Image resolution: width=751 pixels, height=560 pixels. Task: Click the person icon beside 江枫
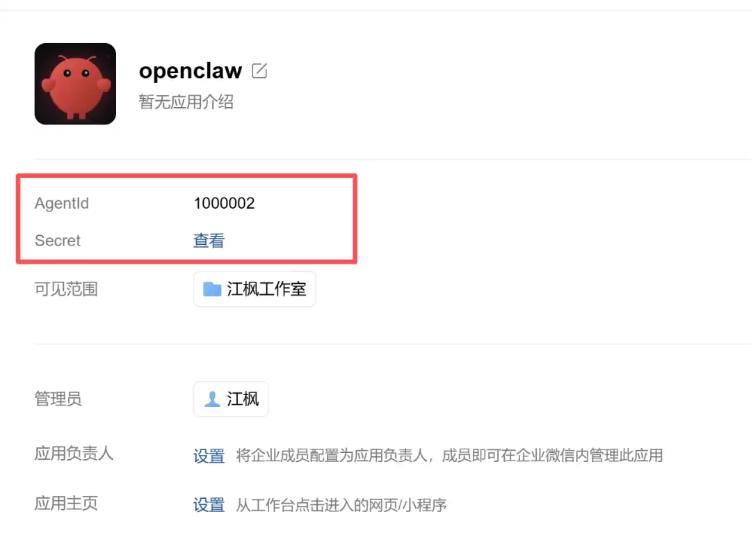(212, 399)
